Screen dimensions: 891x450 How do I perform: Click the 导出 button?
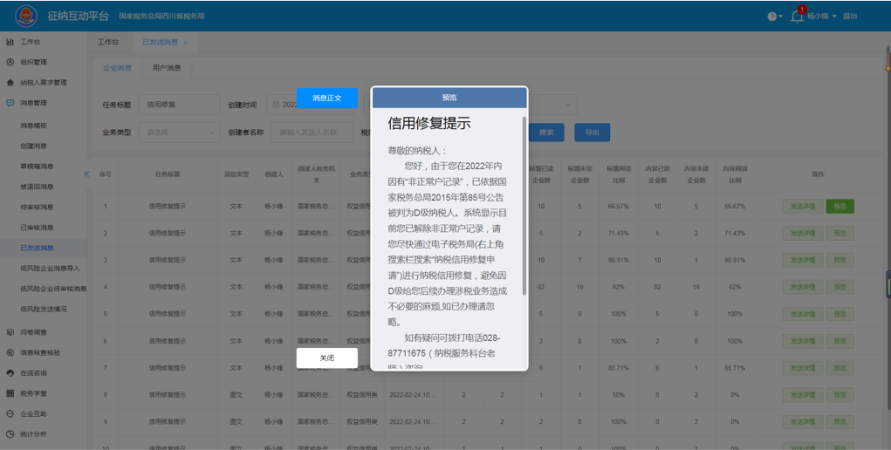pos(592,132)
